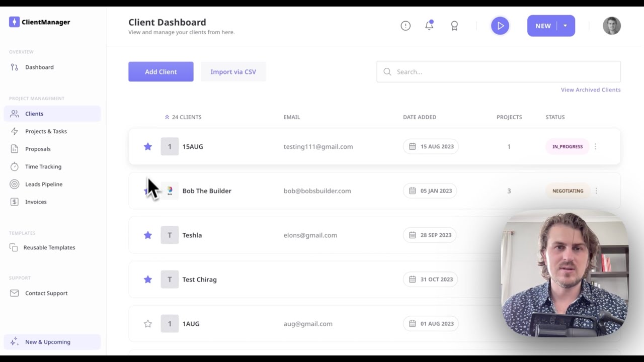
Task: Open View Archived Clients link
Action: pos(591,89)
